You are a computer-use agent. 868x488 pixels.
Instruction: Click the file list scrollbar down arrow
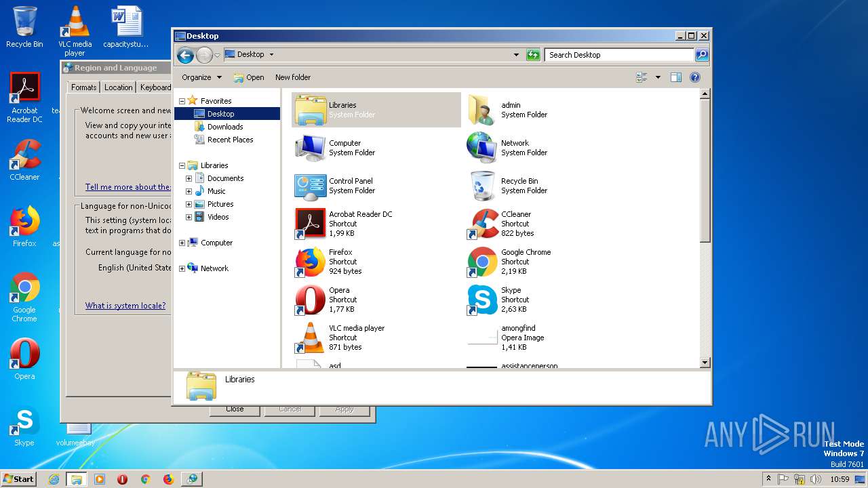click(x=705, y=363)
